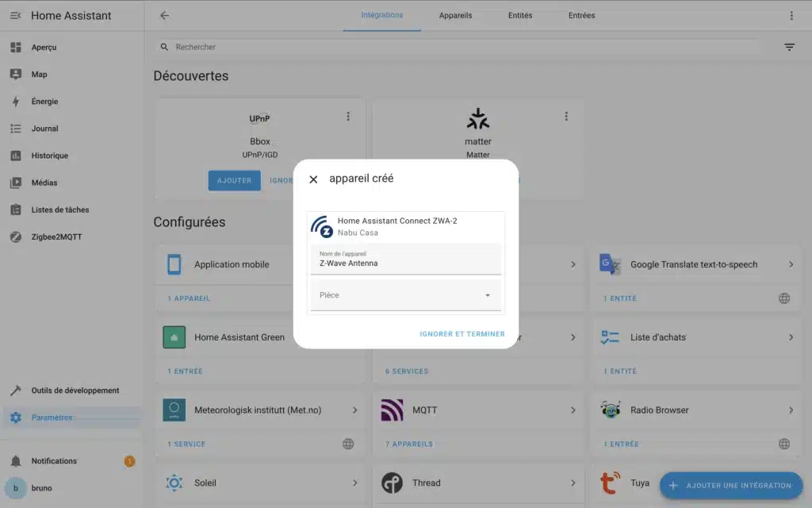Click the Nom de l'appareil input field

tap(405, 260)
